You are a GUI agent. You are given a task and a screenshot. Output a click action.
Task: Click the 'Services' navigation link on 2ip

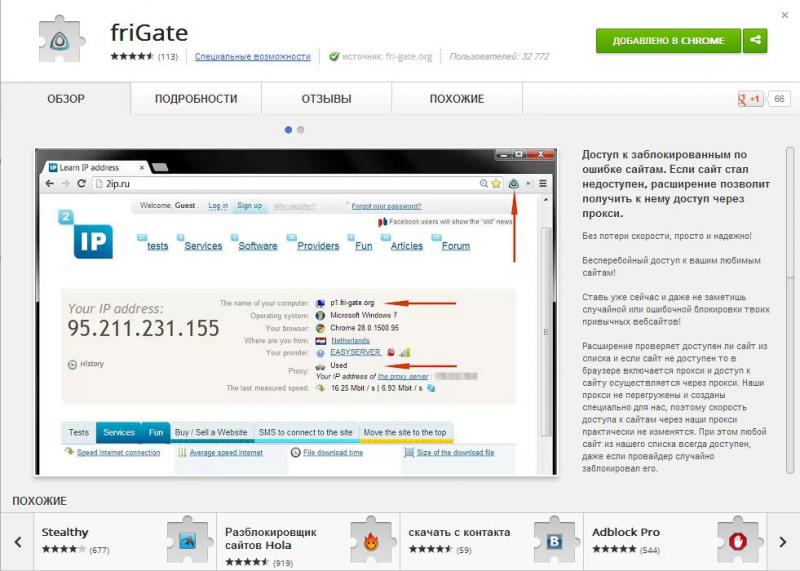203,246
